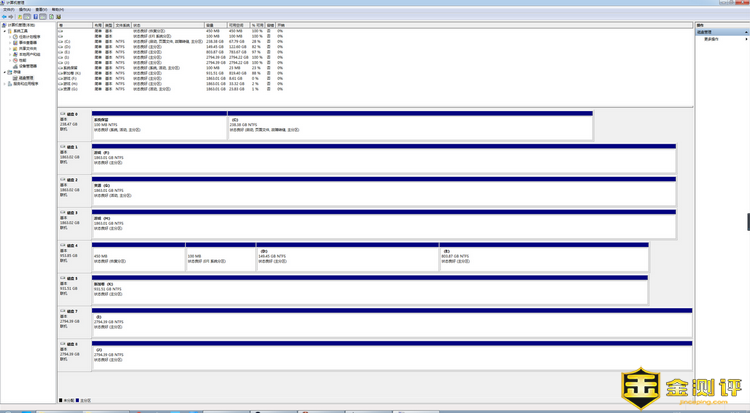
Task: Click the Disk 0 label icon
Action: (x=63, y=114)
